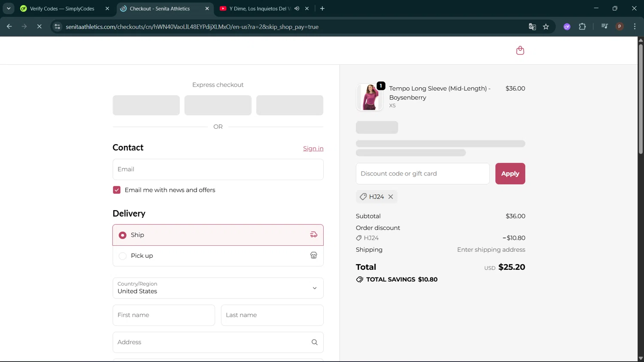The width and height of the screenshot is (644, 362).
Task: Mute the YouTube tab audio icon
Action: (297, 9)
